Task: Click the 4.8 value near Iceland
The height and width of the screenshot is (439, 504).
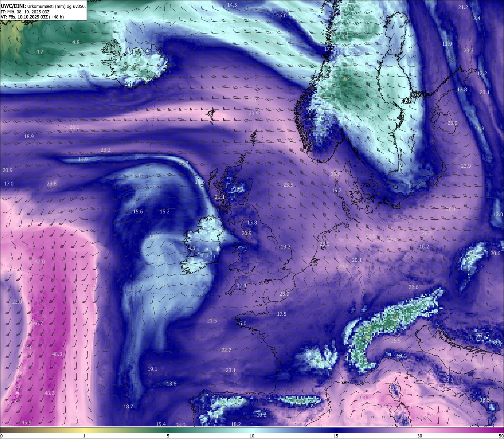Action: click(x=76, y=42)
